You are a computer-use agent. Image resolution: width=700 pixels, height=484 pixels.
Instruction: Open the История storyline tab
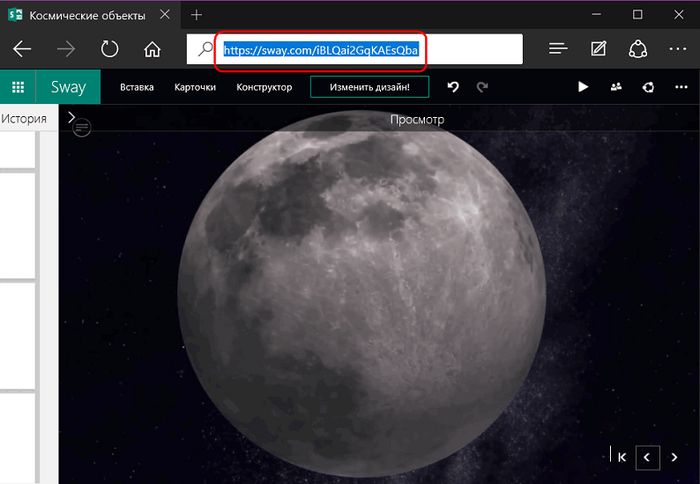[25, 119]
